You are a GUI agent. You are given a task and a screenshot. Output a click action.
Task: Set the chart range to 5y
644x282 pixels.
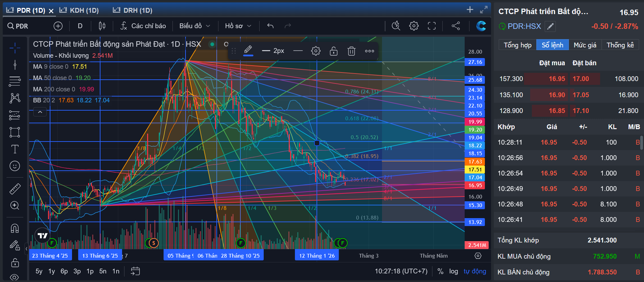click(39, 271)
